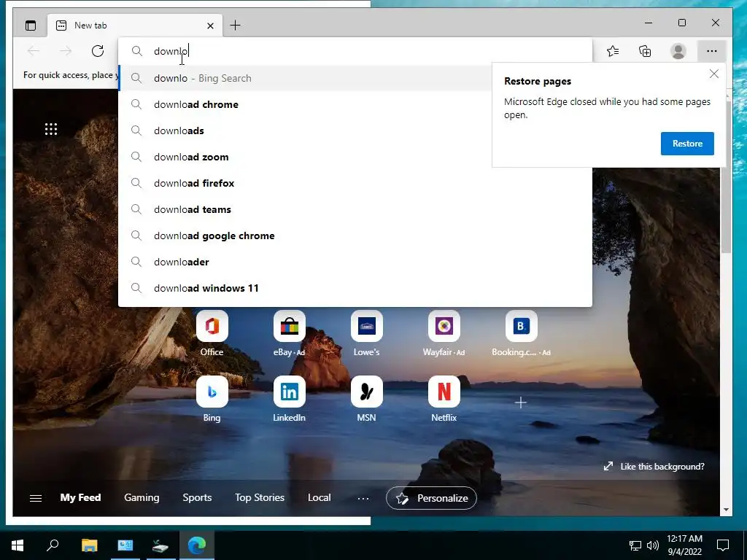747x560 pixels.
Task: Show more feed categories ellipsis
Action: tap(363, 499)
